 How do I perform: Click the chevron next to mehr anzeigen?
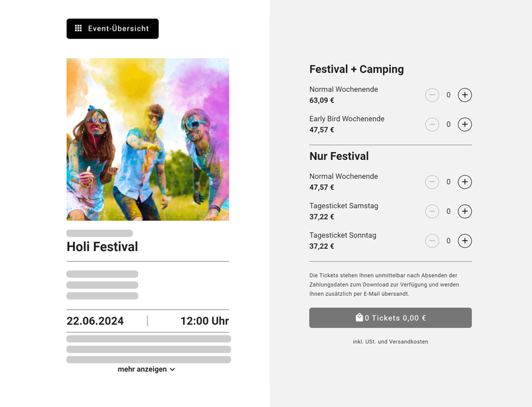(173, 370)
